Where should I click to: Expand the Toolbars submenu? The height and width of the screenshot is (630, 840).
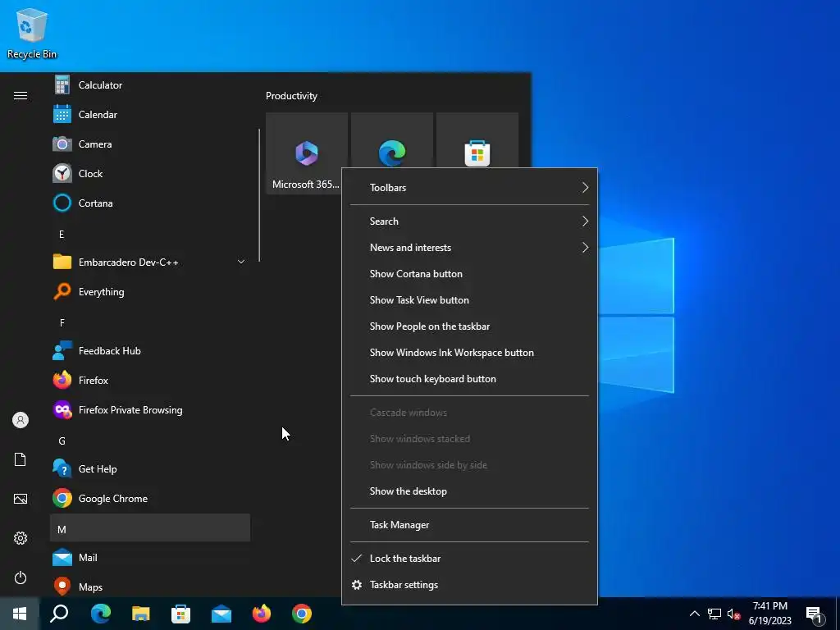pyautogui.click(x=469, y=188)
